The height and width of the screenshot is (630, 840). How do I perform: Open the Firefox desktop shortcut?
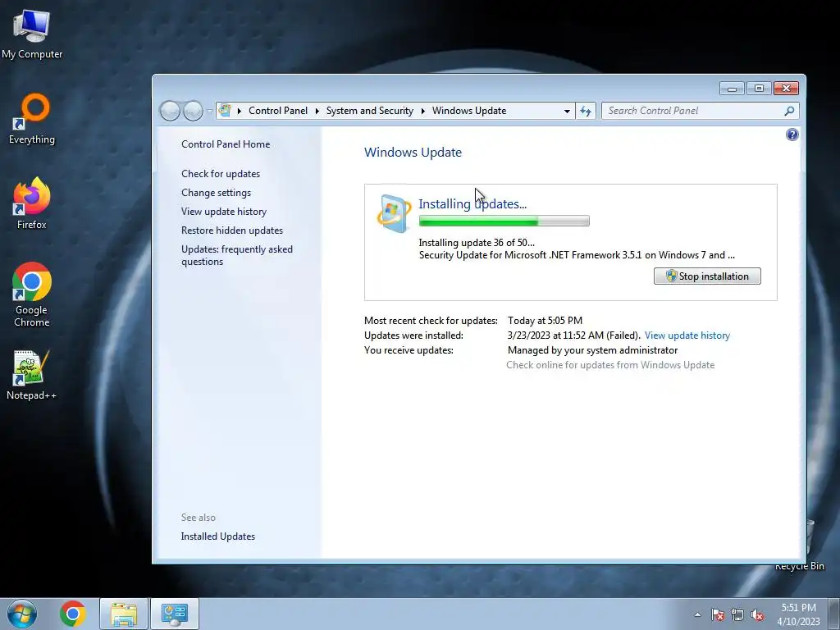[x=32, y=203]
